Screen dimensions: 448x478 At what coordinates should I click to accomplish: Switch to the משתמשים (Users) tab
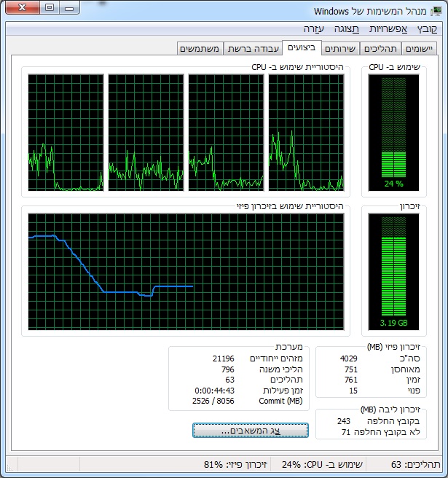(x=200, y=49)
